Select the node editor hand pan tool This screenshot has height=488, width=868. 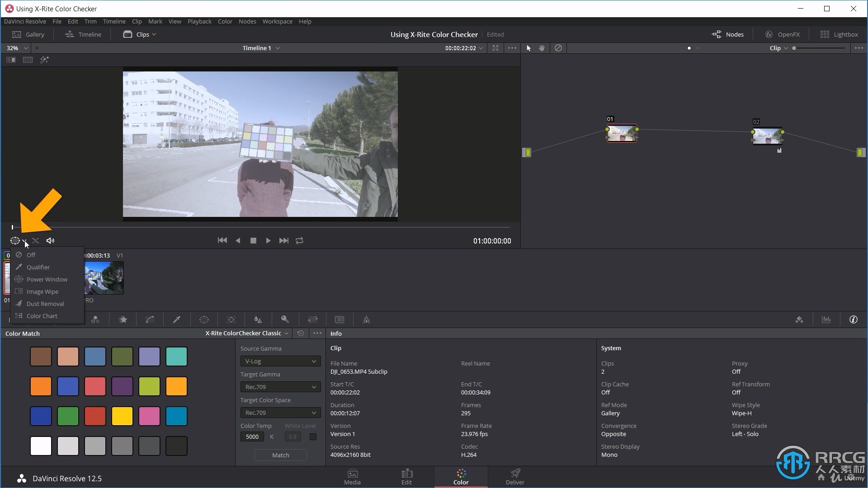tap(542, 48)
